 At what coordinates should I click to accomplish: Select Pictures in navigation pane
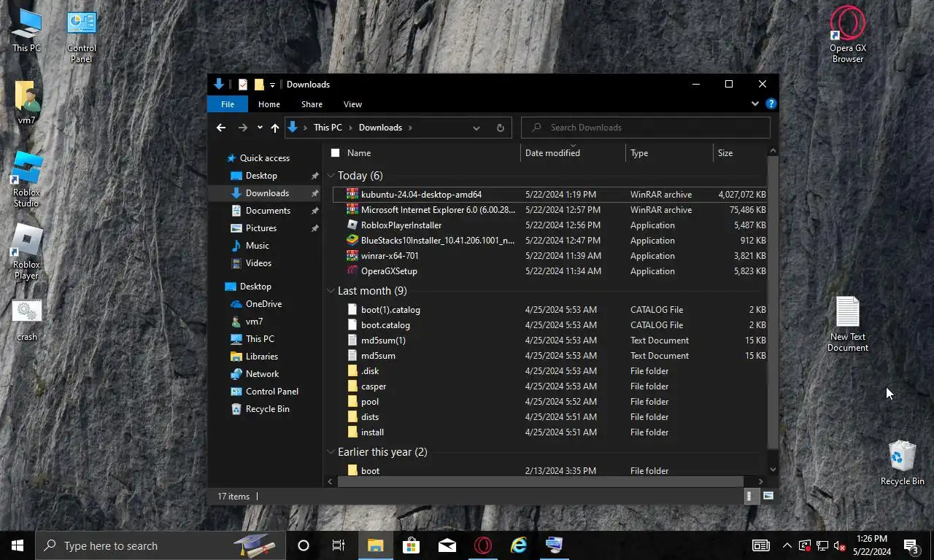tap(261, 228)
